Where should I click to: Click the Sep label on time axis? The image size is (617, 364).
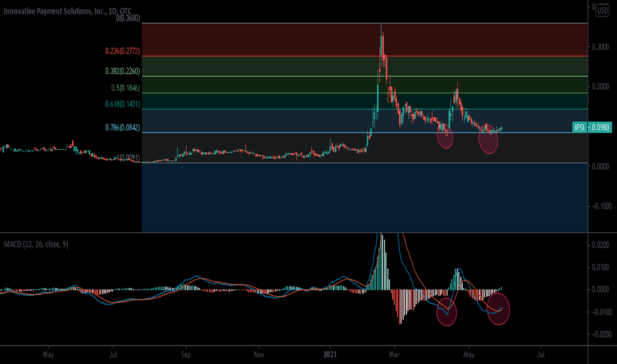point(186,355)
